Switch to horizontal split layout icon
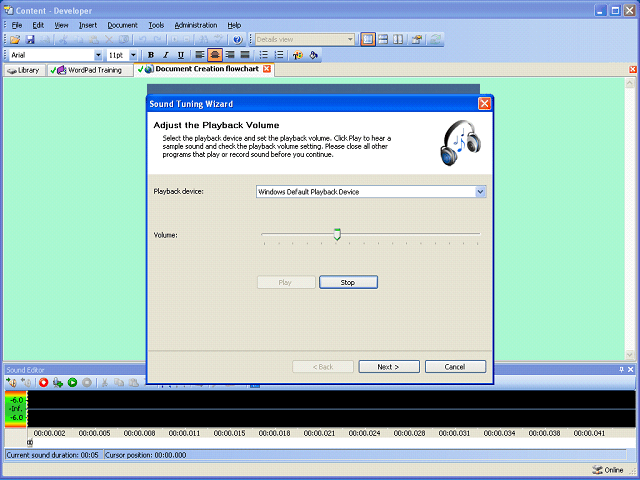 click(x=383, y=40)
